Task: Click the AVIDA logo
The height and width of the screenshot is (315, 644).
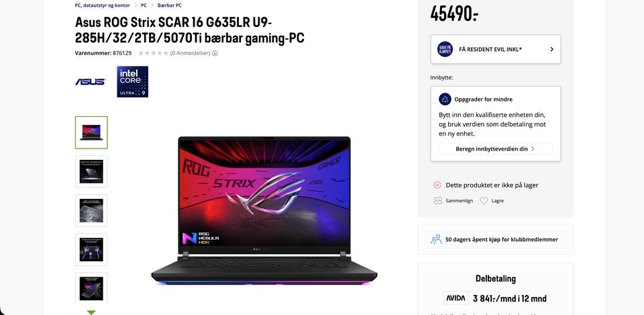Action: tap(455, 298)
